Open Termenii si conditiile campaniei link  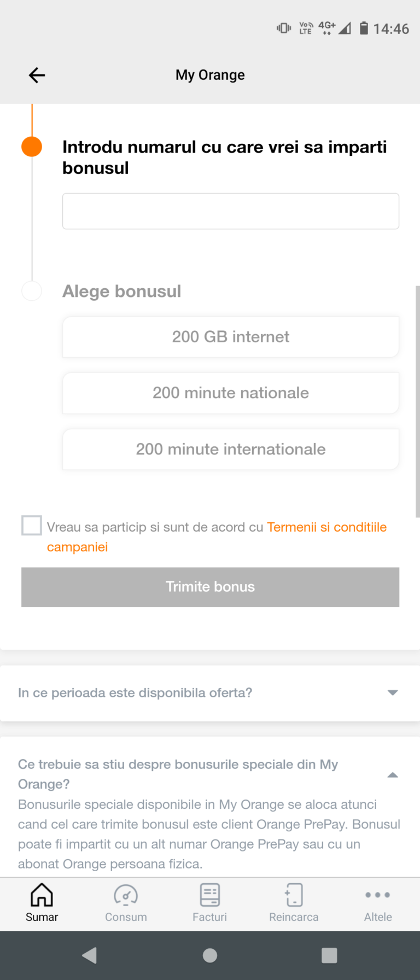pyautogui.click(x=217, y=537)
